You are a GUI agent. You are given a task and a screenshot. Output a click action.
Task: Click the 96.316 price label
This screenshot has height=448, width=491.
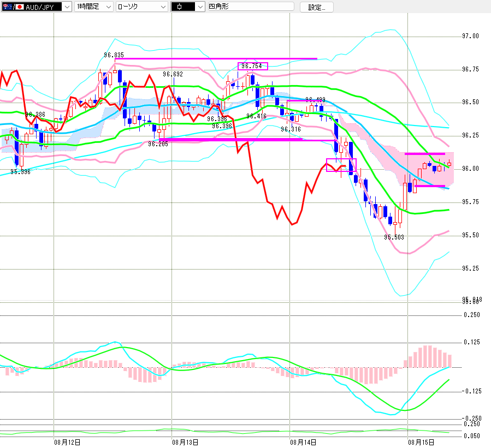point(291,129)
